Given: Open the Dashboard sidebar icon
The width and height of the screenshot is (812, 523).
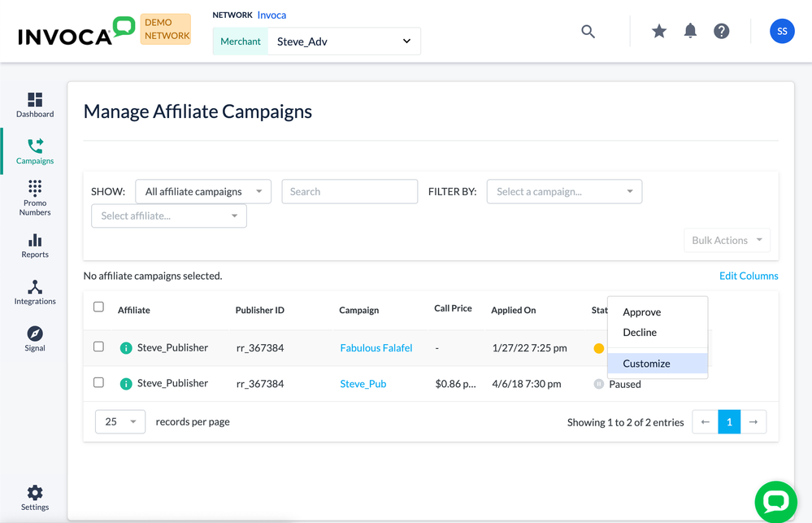Looking at the screenshot, I should pos(35,105).
